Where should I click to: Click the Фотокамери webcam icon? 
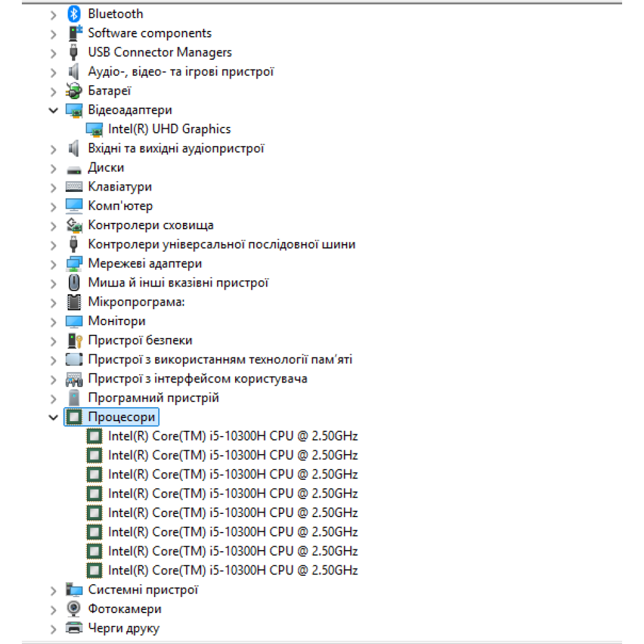point(75,609)
